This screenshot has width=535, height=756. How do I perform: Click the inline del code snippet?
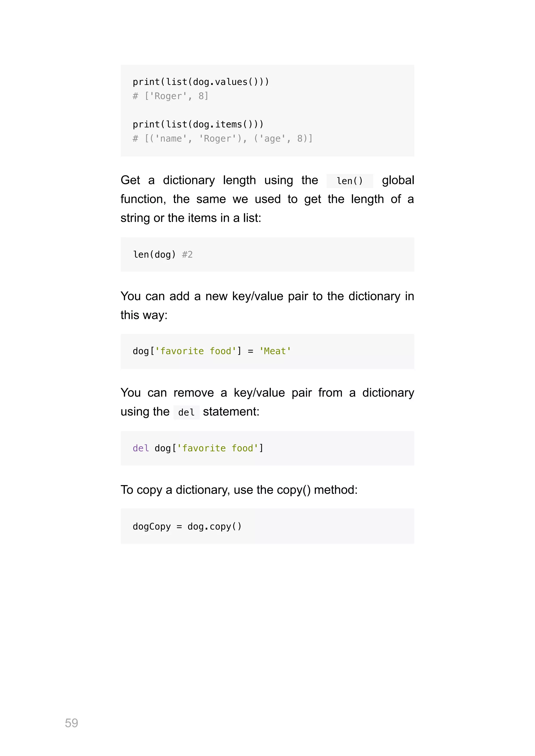click(x=187, y=412)
